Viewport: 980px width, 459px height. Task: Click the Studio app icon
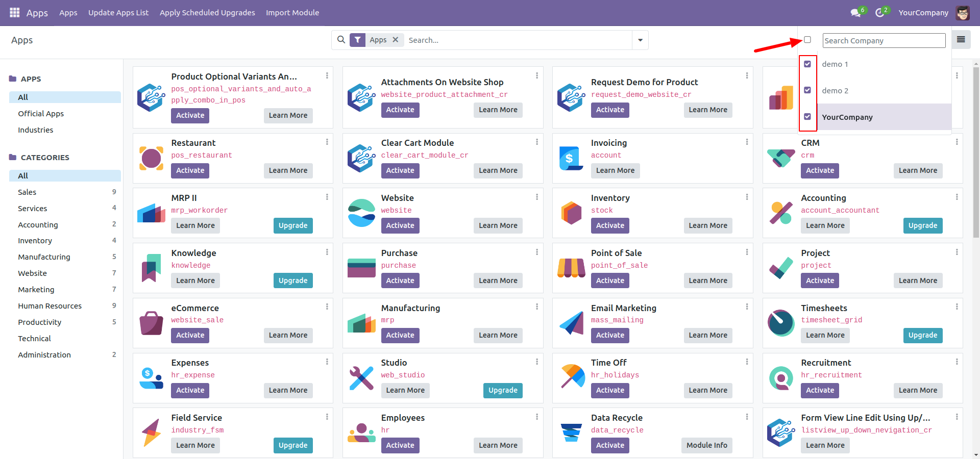(x=361, y=378)
